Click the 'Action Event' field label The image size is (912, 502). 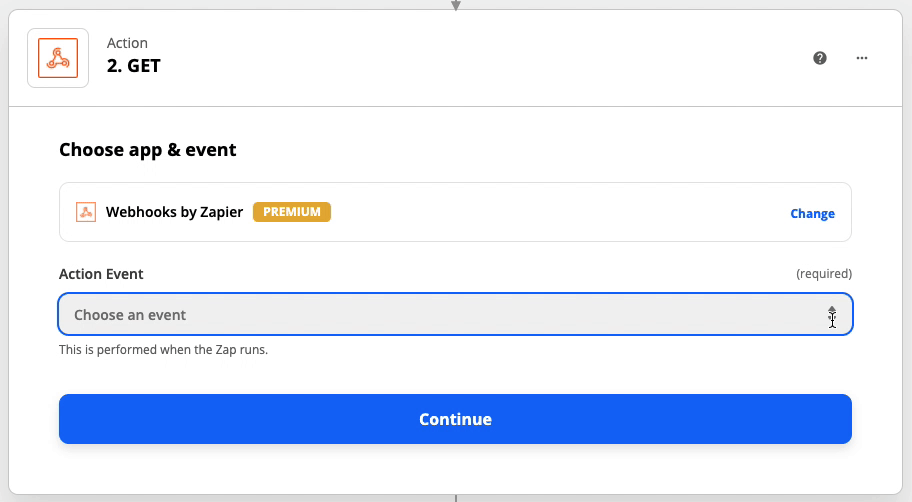101,274
